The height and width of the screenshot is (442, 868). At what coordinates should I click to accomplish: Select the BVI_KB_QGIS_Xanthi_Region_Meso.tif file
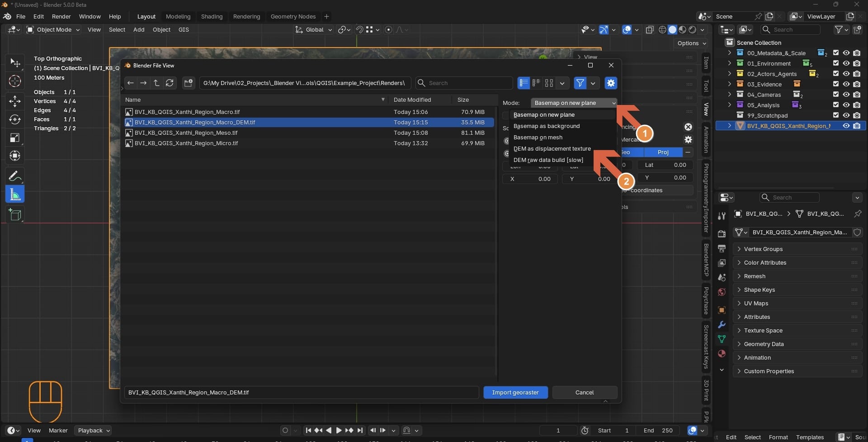309,133
